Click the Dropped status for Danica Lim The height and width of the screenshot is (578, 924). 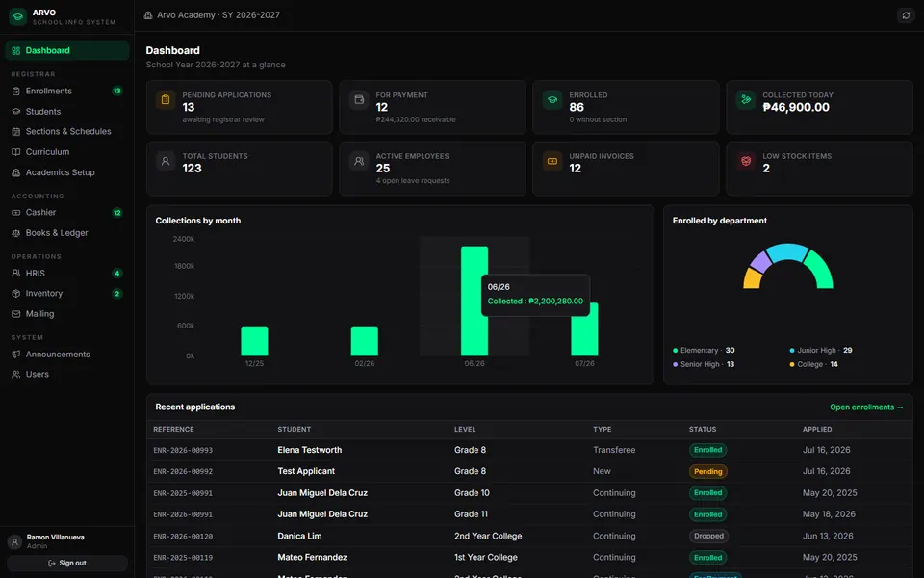point(709,537)
